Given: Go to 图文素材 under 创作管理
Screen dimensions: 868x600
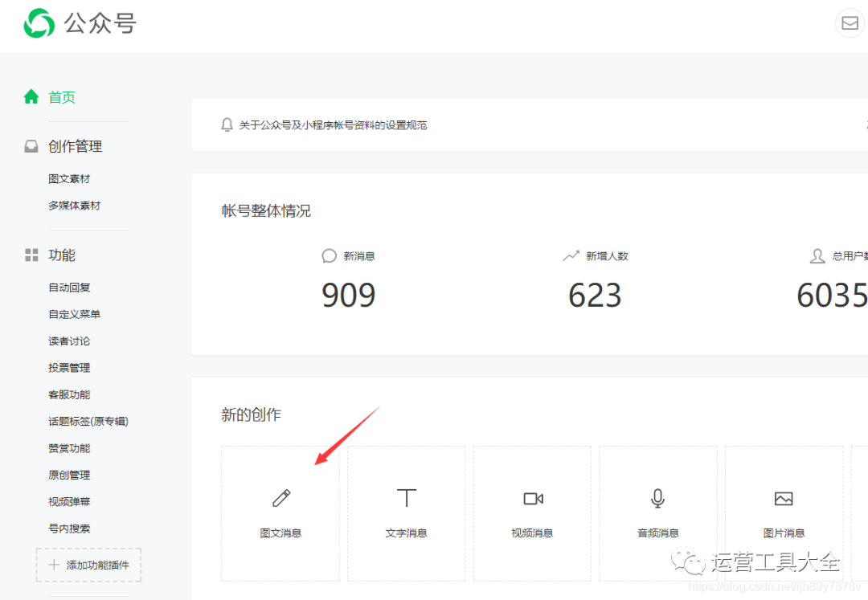Looking at the screenshot, I should click(69, 178).
